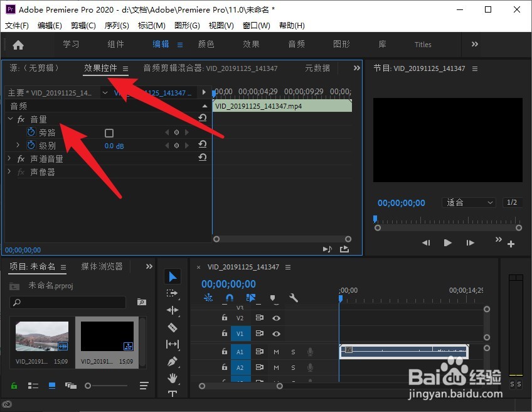
Task: Mute track A1
Action: 276,352
